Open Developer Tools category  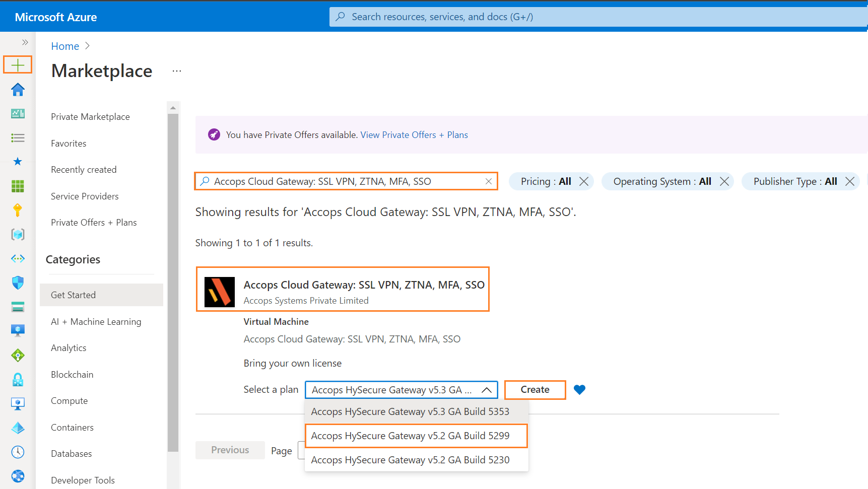click(83, 480)
